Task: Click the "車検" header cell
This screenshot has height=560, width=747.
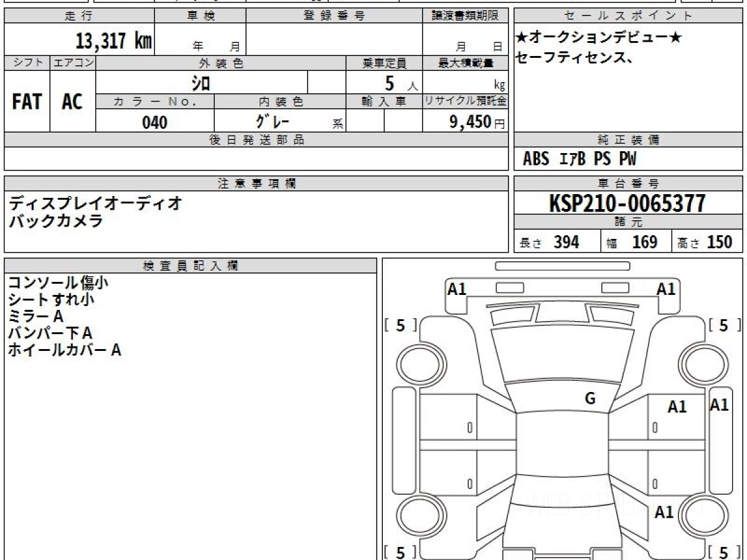Action: [x=200, y=16]
